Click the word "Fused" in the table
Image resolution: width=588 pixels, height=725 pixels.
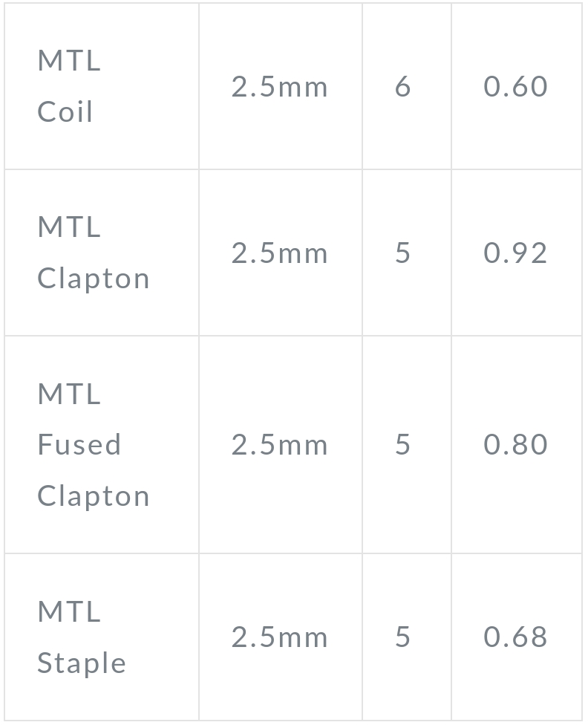(79, 445)
